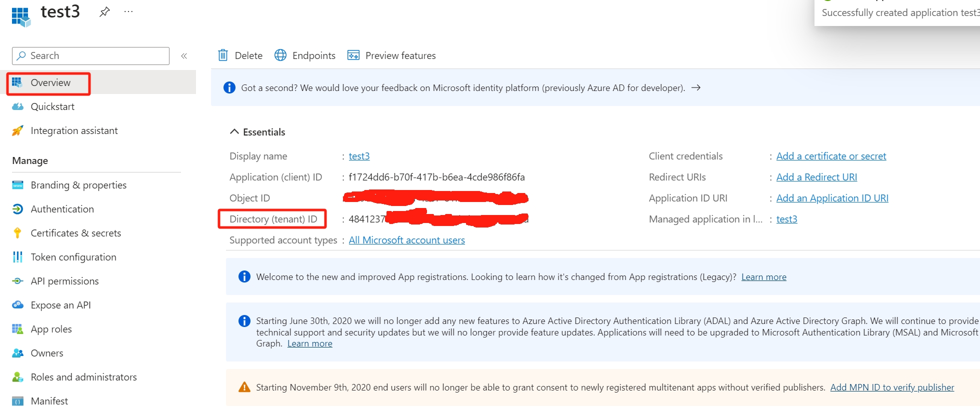Collapse the Essentials section

tap(234, 132)
